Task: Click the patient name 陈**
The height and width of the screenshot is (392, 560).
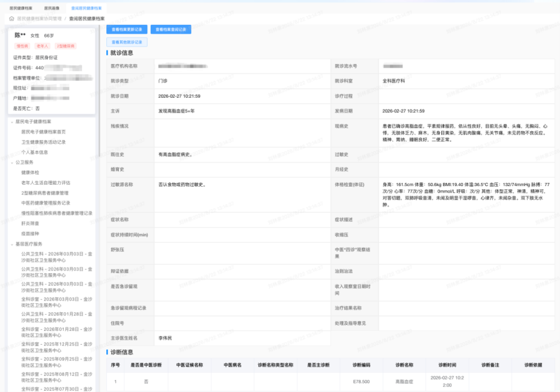Action: pos(20,35)
